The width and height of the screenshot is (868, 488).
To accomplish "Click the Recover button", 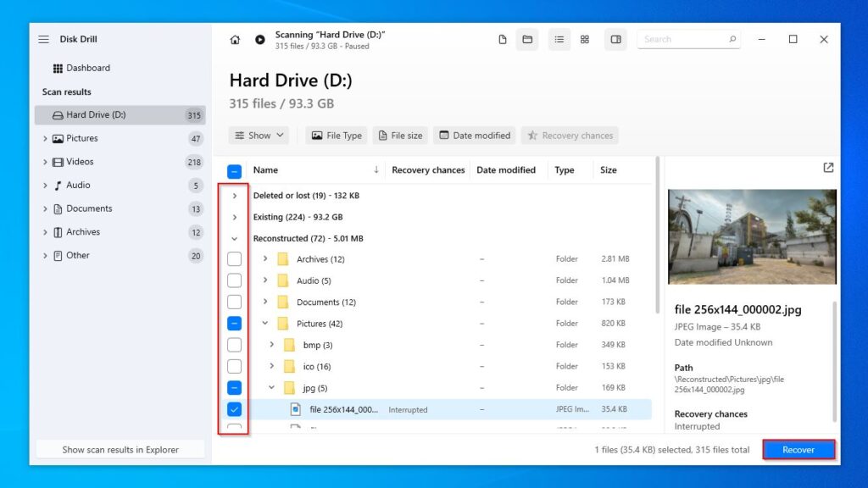I will [x=798, y=449].
